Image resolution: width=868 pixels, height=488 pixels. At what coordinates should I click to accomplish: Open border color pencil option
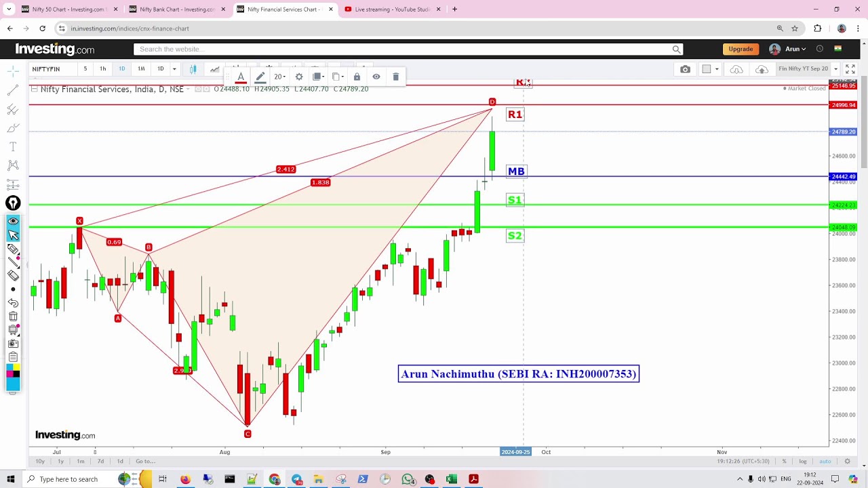pyautogui.click(x=260, y=77)
